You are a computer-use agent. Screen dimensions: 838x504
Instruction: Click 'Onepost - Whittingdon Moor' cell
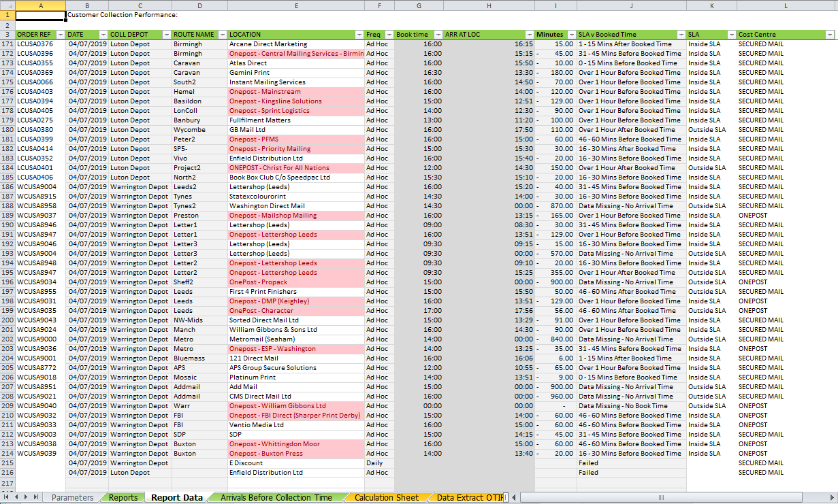[x=296, y=444]
